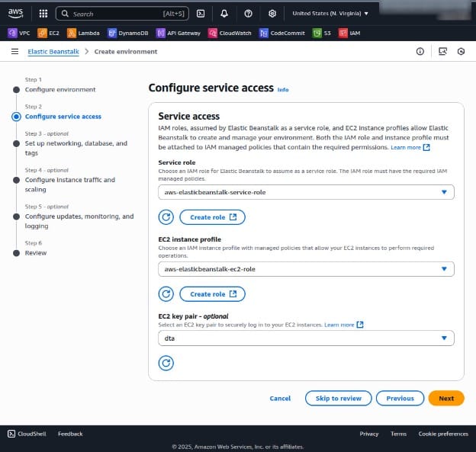Click CloudShell icon in the footer

click(11, 434)
